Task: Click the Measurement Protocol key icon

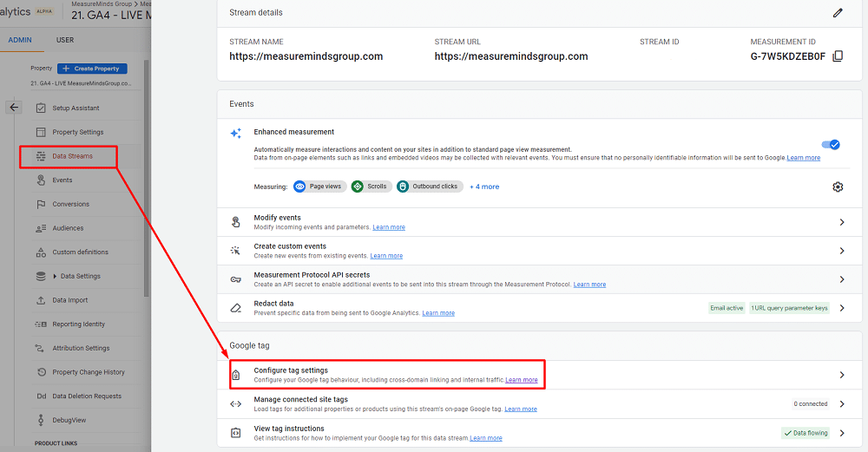Action: [236, 279]
